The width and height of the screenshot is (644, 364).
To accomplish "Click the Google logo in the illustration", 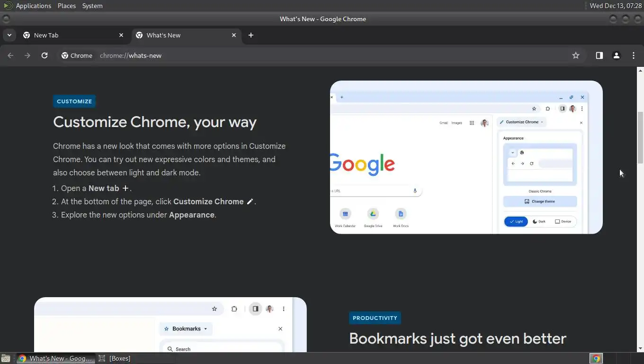I will point(363,164).
